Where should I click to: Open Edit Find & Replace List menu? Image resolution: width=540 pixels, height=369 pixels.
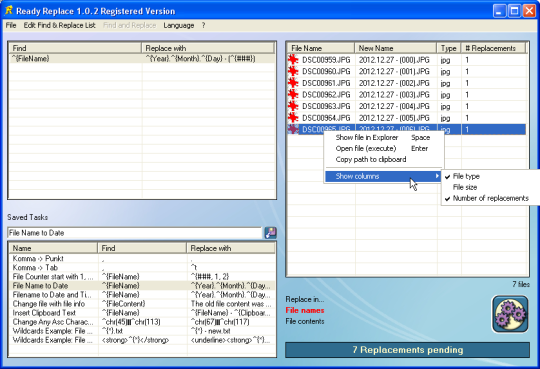(60, 25)
